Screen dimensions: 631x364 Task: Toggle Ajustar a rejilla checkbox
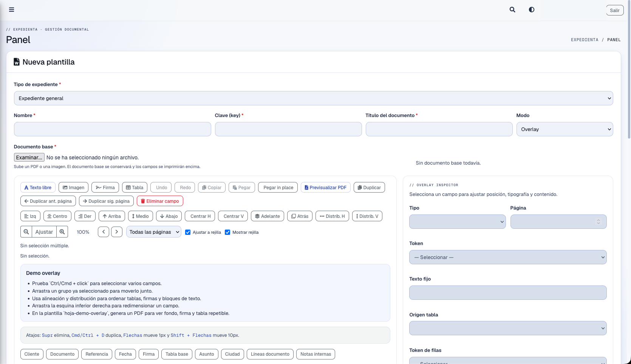pyautogui.click(x=188, y=232)
